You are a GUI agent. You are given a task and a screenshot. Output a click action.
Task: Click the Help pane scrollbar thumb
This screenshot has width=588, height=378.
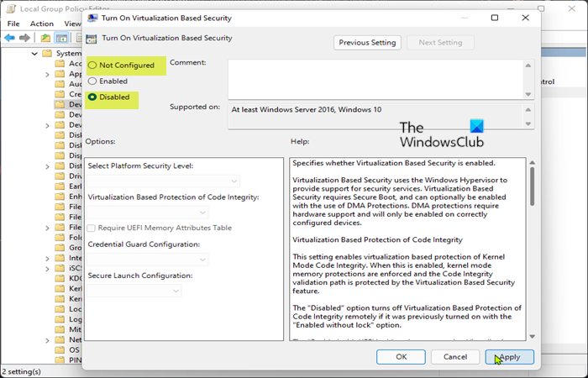pyautogui.click(x=532, y=186)
